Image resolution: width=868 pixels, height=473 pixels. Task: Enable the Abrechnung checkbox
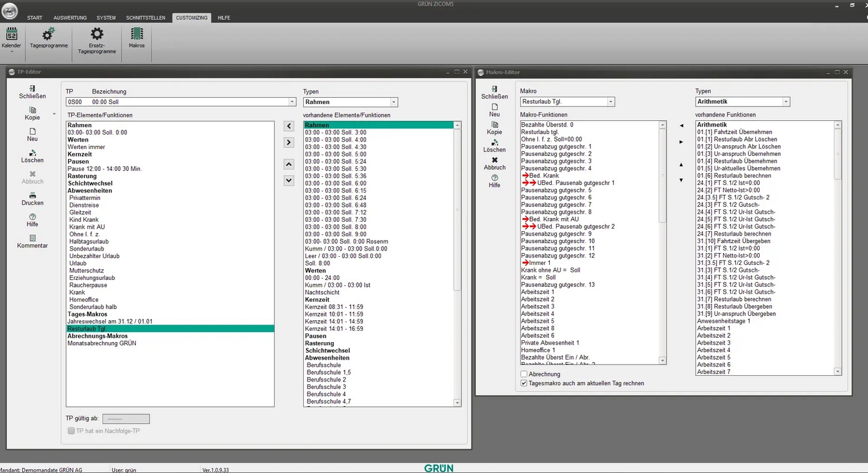click(x=524, y=374)
